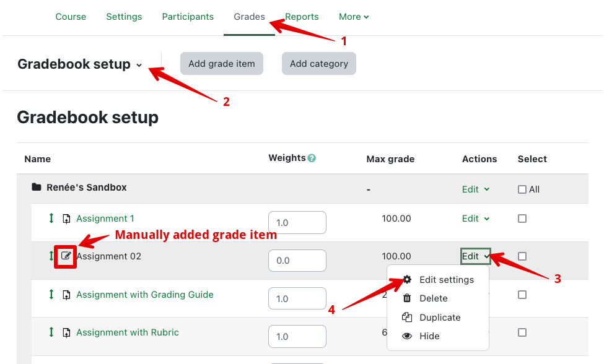
Task: Click the move arrow icon for Assignment 1
Action: tap(51, 219)
